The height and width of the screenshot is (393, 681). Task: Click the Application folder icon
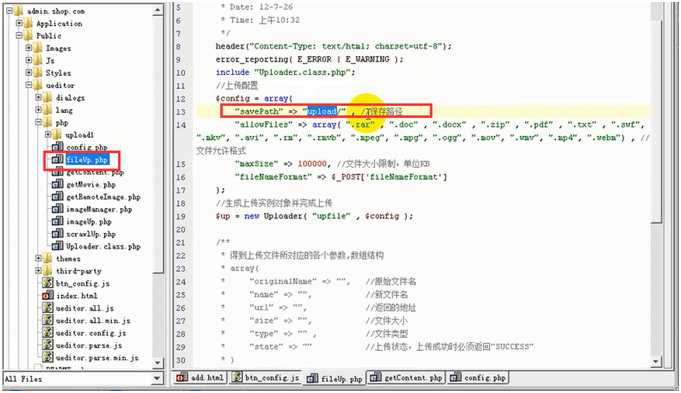coord(28,23)
